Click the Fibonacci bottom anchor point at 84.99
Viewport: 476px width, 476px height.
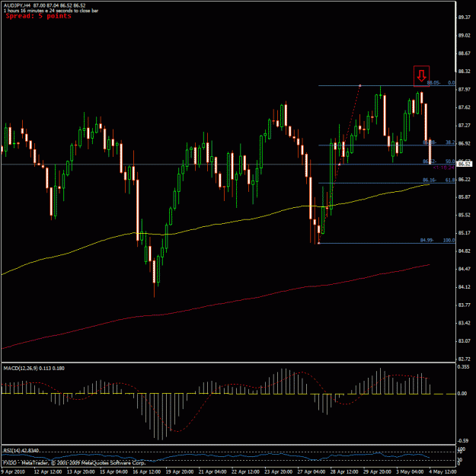(318, 243)
